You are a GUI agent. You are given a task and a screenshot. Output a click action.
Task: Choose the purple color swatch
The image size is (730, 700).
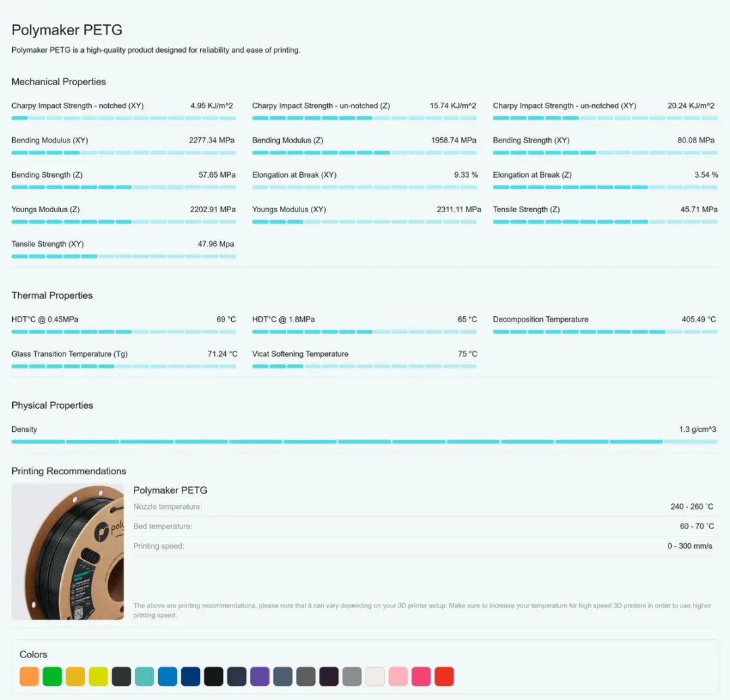(260, 676)
